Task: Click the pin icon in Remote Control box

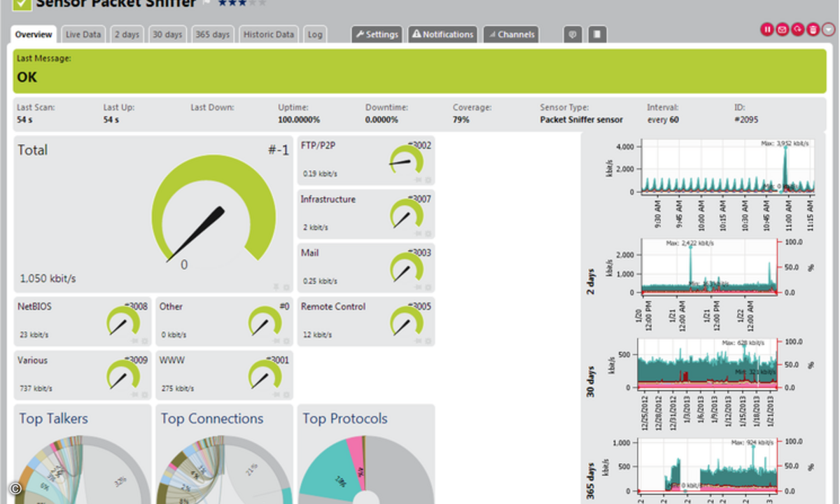Action: tap(419, 342)
